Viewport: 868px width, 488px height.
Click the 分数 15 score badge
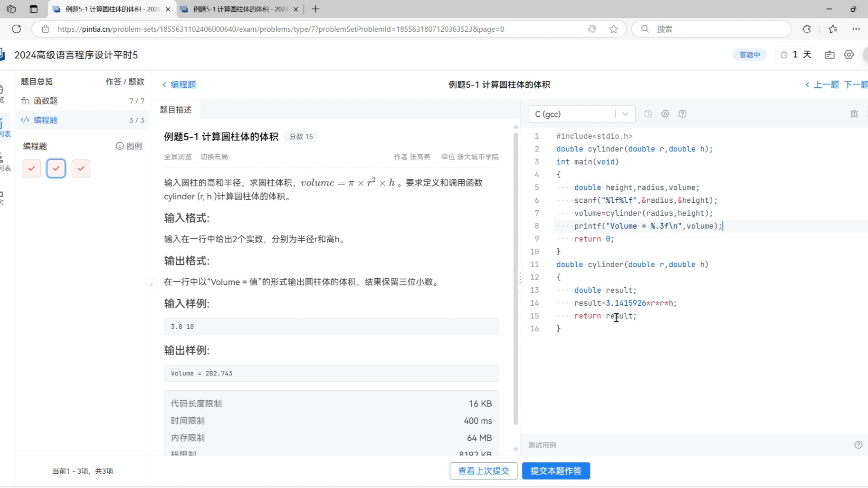click(301, 137)
